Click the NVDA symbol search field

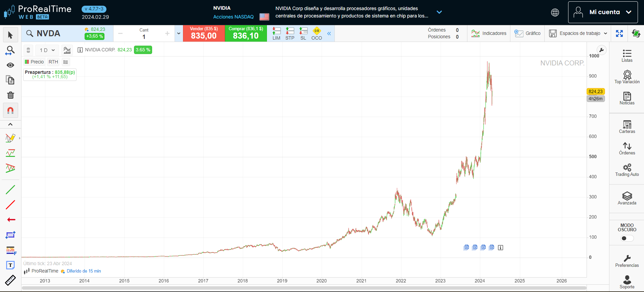tap(54, 33)
